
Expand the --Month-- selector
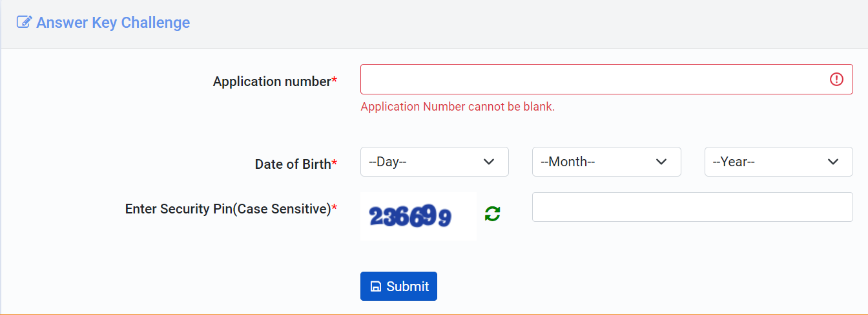[606, 162]
